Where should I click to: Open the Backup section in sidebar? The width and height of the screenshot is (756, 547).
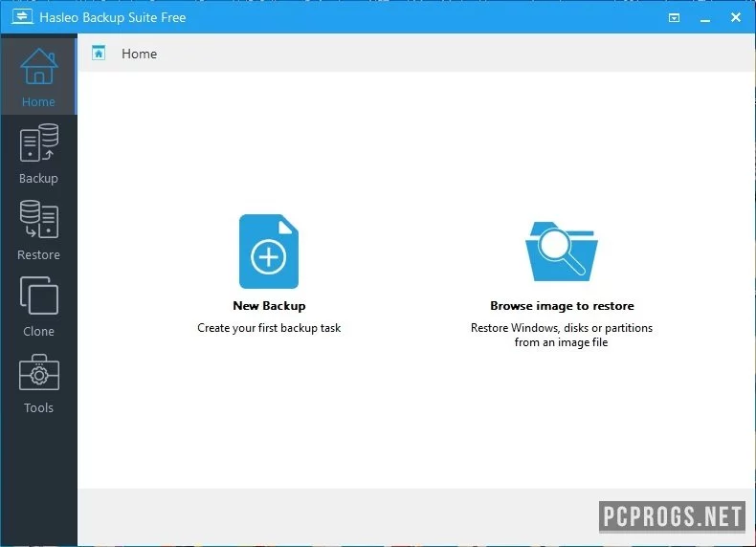[x=38, y=154]
